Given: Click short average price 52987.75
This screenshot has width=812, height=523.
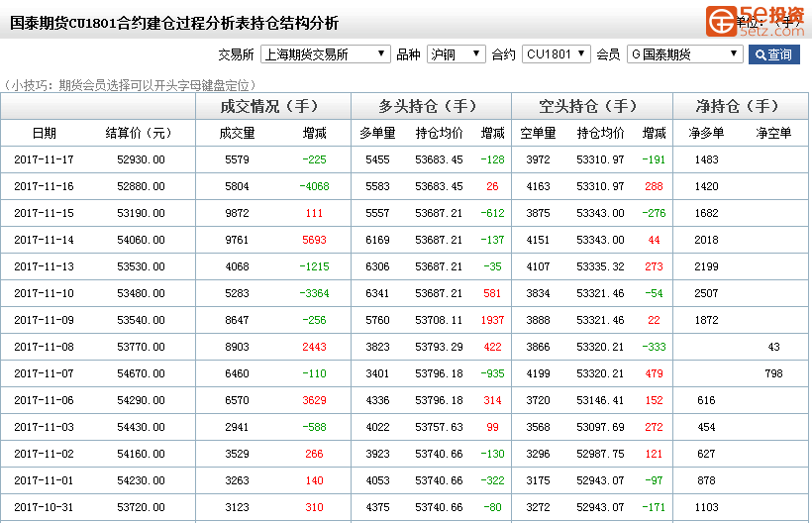Looking at the screenshot, I should click(x=600, y=454).
